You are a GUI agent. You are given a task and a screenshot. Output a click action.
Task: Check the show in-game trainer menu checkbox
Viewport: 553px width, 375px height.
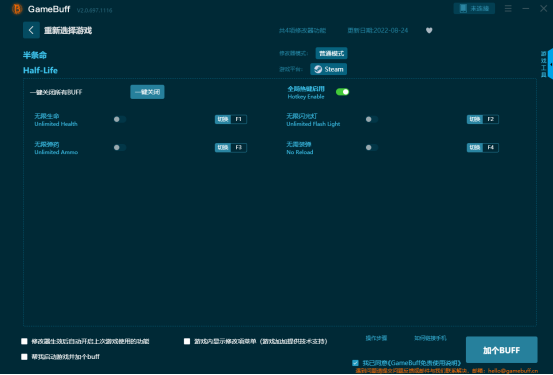point(187,341)
